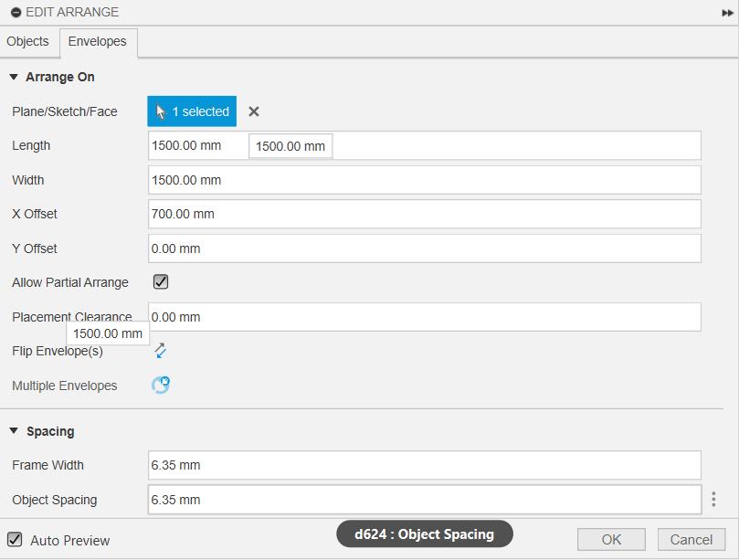
Task: Click the Multiple Envelopes icon
Action: 161,385
